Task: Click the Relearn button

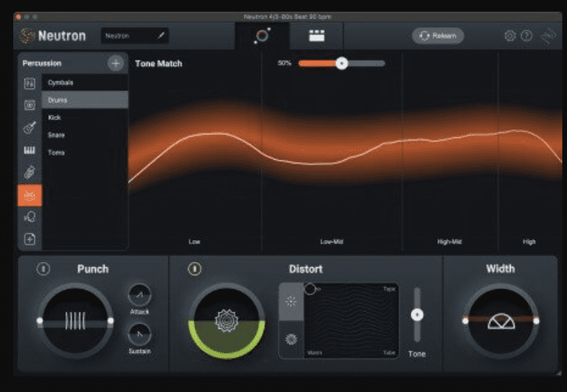Action: click(x=438, y=36)
